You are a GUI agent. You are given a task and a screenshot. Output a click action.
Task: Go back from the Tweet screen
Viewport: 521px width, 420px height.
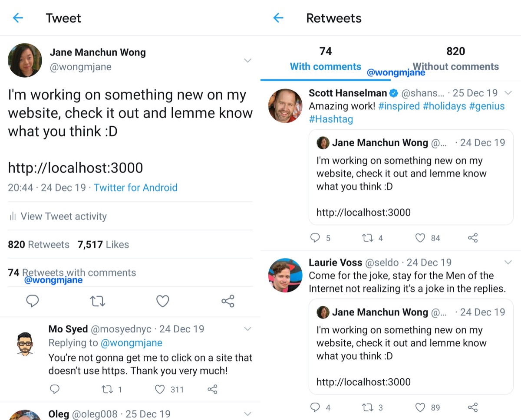[17, 18]
